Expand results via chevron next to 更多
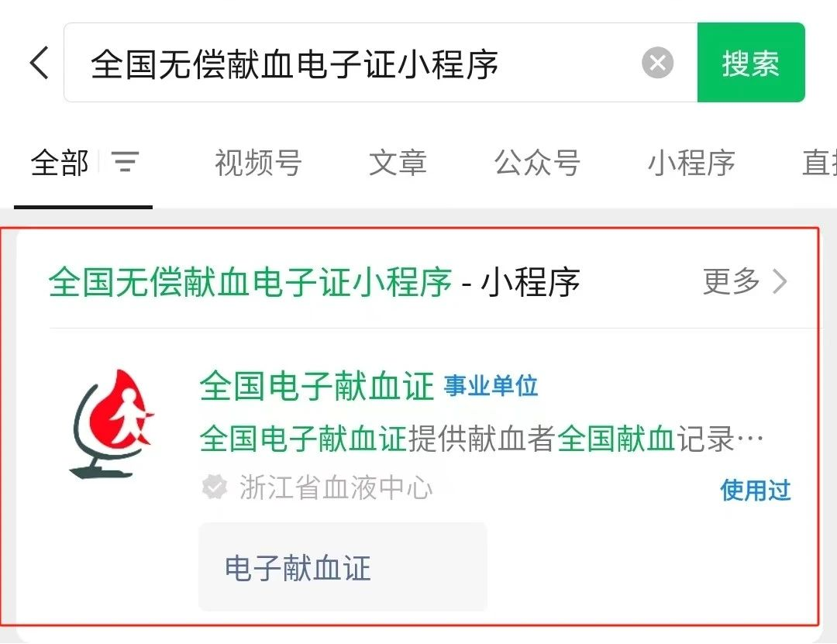837x644 pixels. pos(780,281)
